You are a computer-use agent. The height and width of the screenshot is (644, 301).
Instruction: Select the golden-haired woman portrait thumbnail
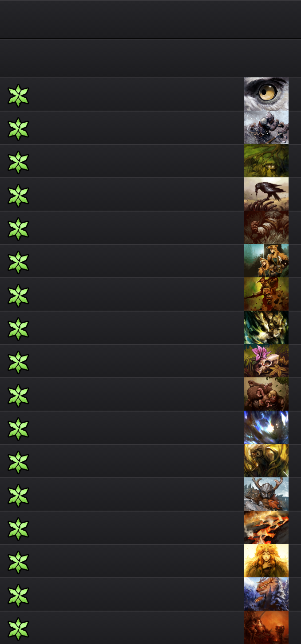[266, 561]
